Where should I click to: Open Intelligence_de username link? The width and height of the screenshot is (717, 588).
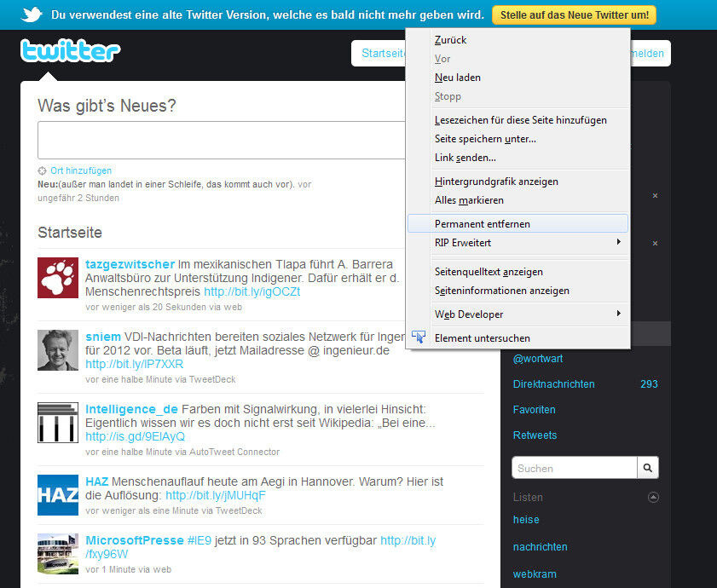point(131,409)
